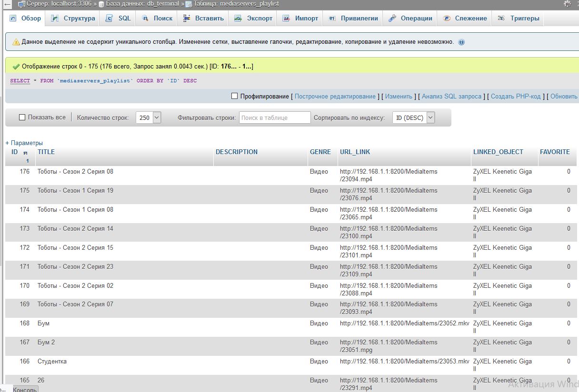
Task: Open page settings gear icon top right
Action: (567, 4)
